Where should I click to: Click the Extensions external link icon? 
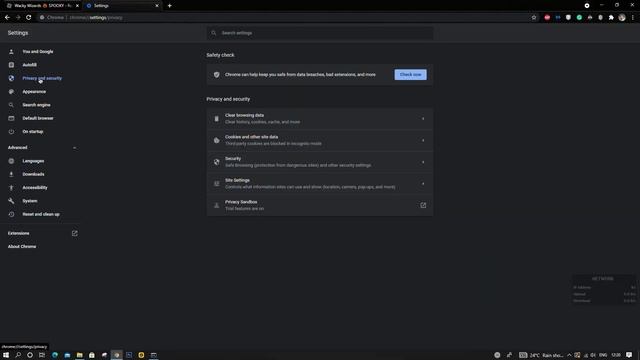(75, 233)
